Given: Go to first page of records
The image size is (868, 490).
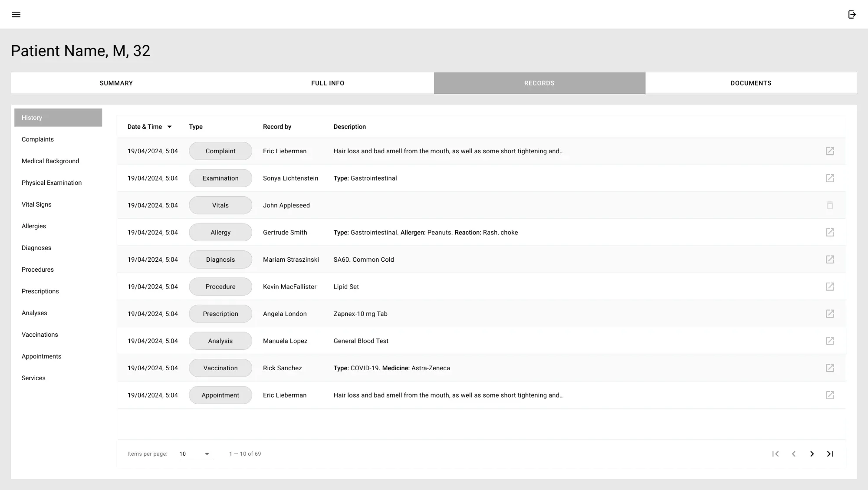Looking at the screenshot, I should 776,454.
